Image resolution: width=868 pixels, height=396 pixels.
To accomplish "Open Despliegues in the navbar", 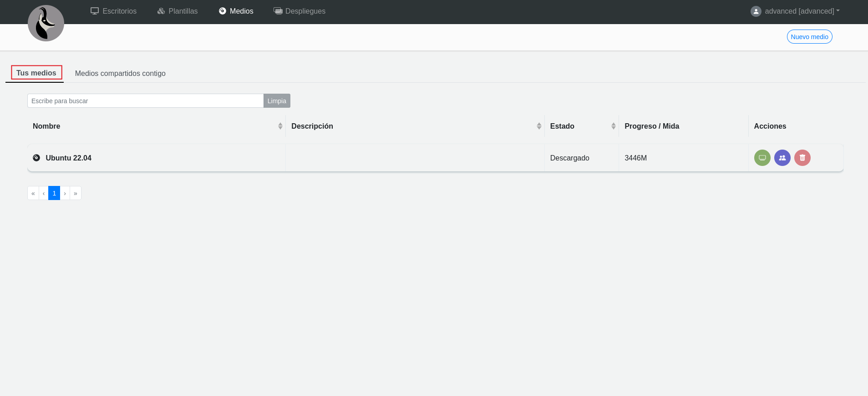I will tap(299, 11).
